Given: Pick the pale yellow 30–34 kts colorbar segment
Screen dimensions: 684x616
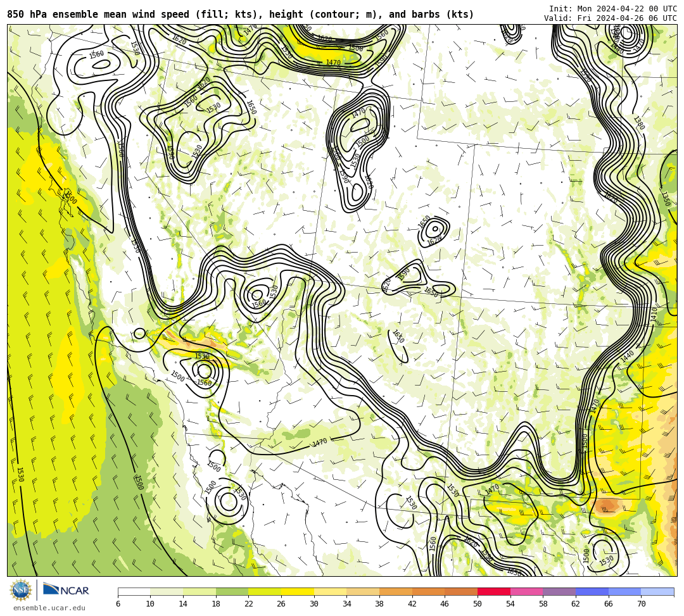Looking at the screenshot, I should (330, 591).
